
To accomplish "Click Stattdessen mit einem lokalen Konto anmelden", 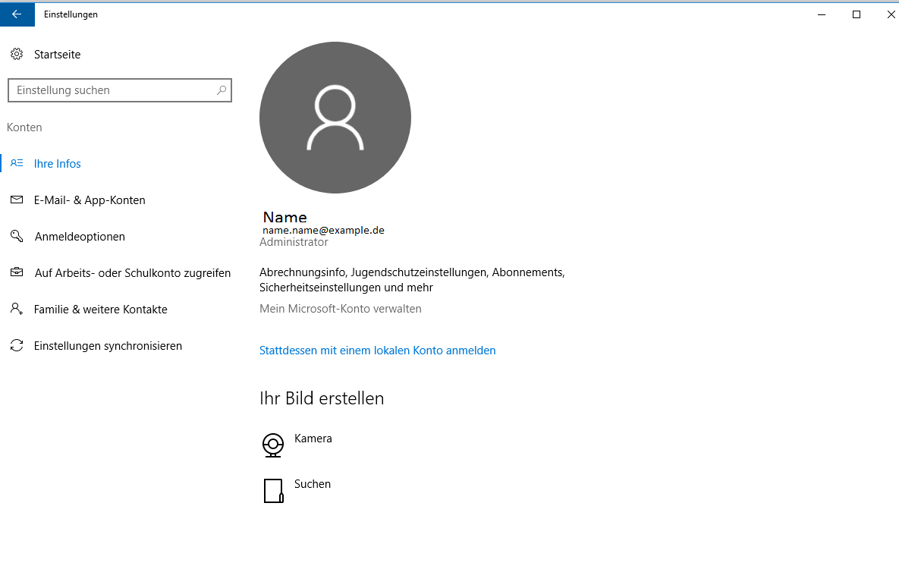I will coord(377,350).
